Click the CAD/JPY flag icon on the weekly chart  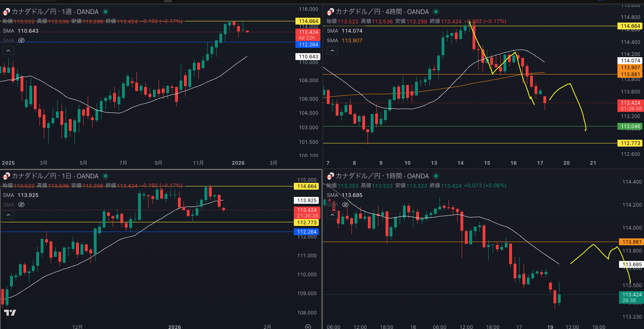pos(6,12)
